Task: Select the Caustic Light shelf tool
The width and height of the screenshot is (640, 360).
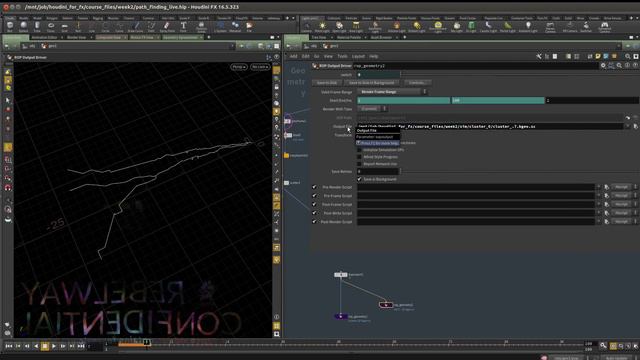Action: pos(488,27)
